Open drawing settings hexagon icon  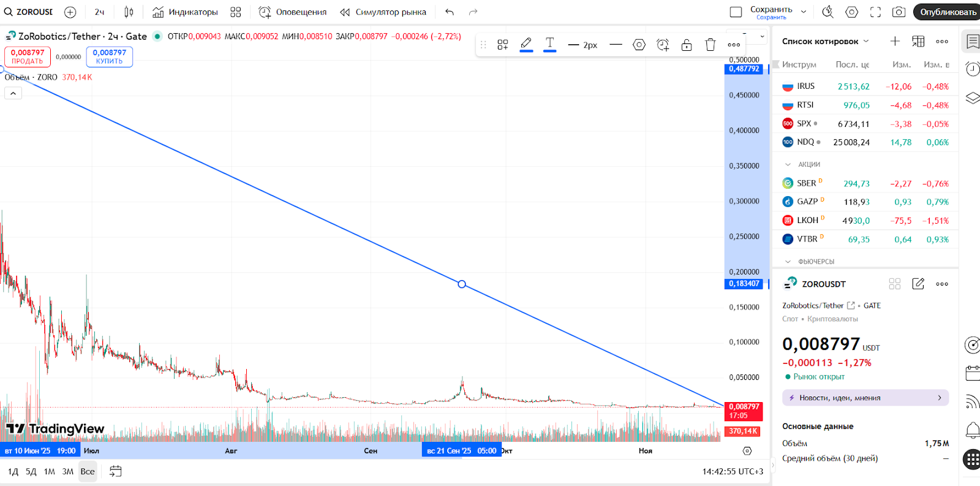pos(639,45)
